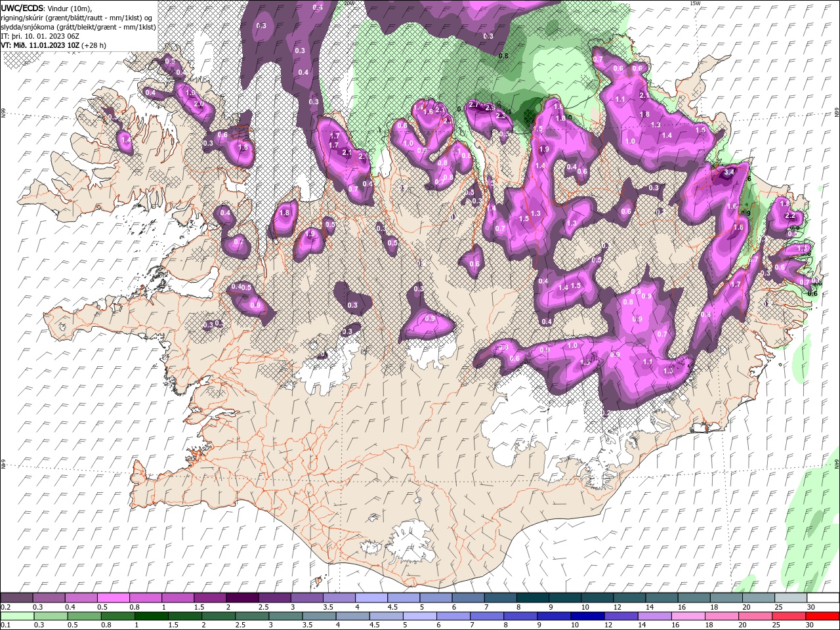Viewport: 840px width, 630px height.
Task: Click the white swatch labeled 30
Action: point(823,598)
